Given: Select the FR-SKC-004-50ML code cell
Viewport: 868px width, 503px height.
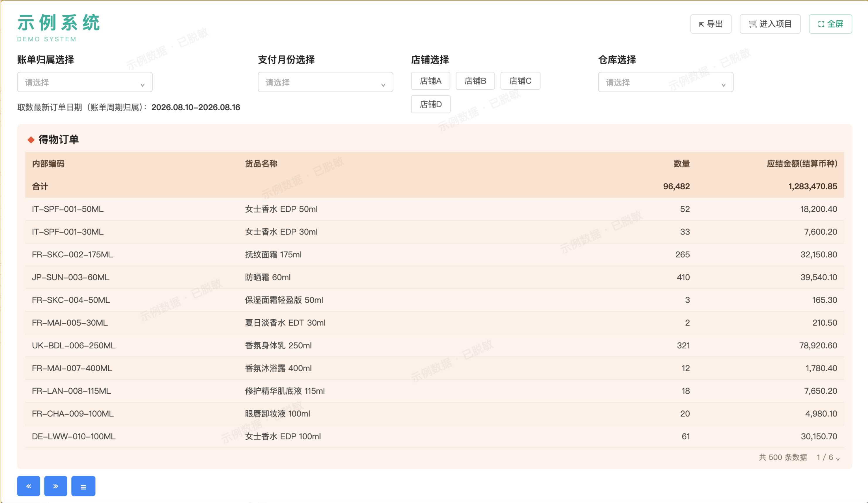Looking at the screenshot, I should click(71, 300).
